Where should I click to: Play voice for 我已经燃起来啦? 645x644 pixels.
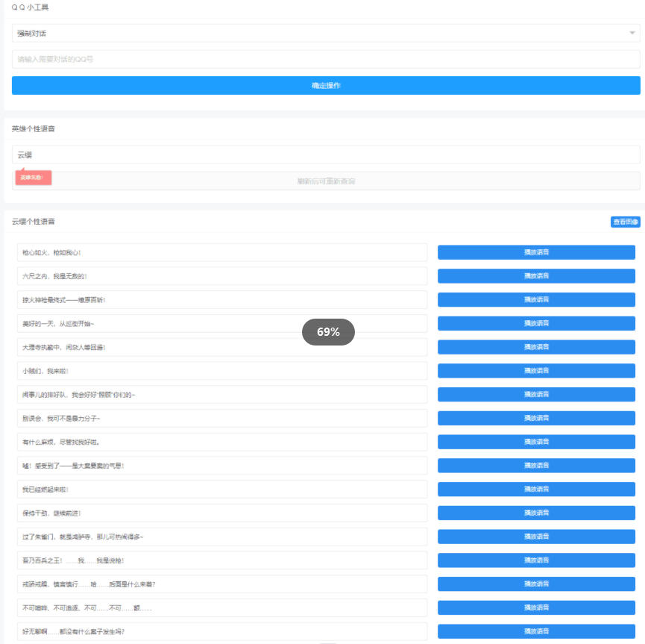click(x=536, y=489)
